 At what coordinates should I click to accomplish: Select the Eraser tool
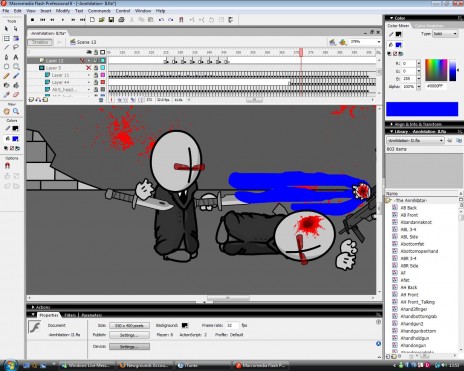tap(16, 95)
